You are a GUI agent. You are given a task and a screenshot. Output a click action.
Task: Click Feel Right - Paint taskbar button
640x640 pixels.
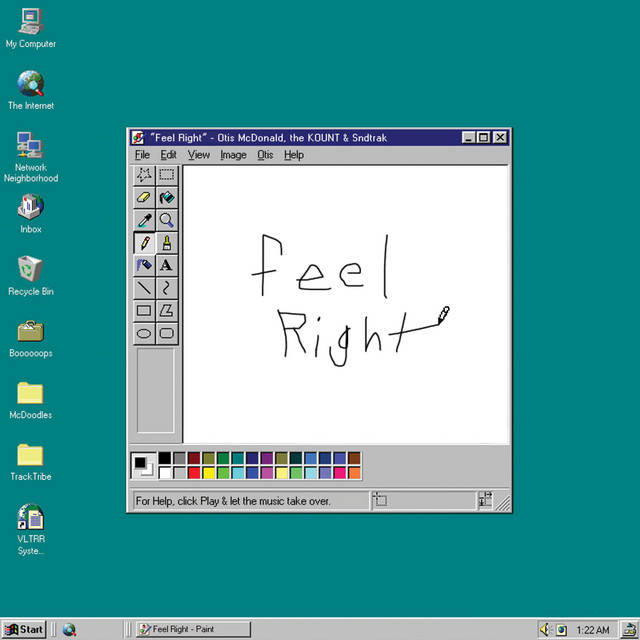point(193,629)
